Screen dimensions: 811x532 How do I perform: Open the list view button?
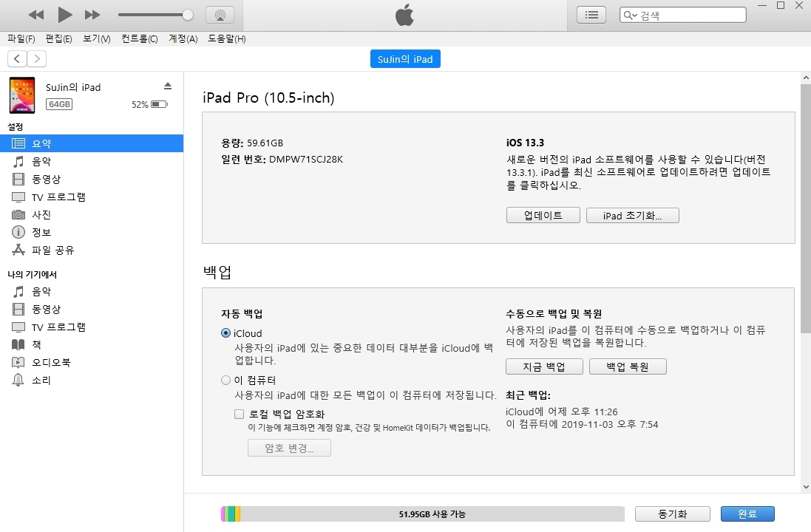[591, 15]
